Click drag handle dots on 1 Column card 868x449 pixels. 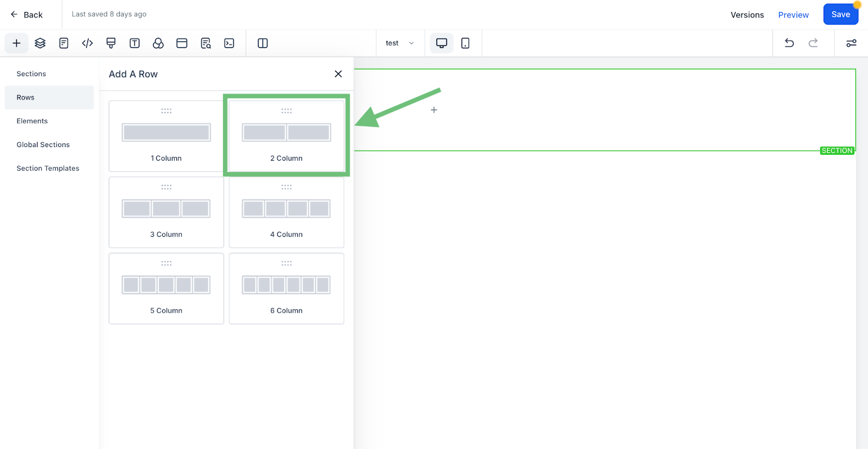click(x=167, y=111)
